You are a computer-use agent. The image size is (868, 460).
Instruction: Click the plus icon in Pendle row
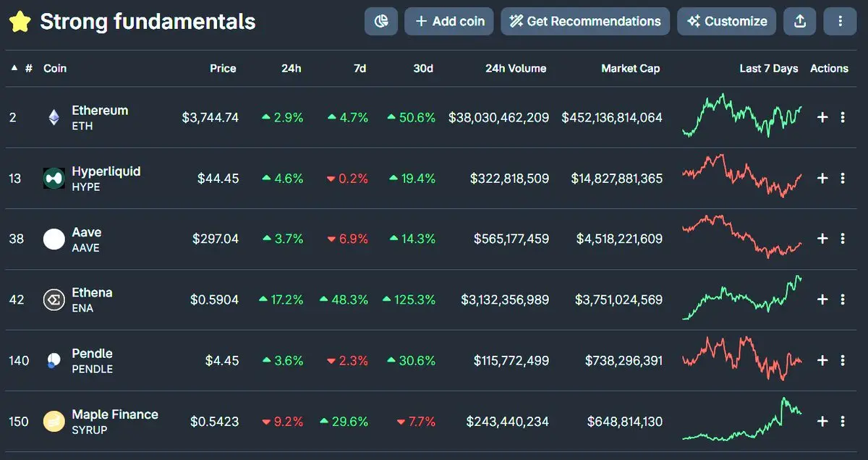click(x=822, y=360)
